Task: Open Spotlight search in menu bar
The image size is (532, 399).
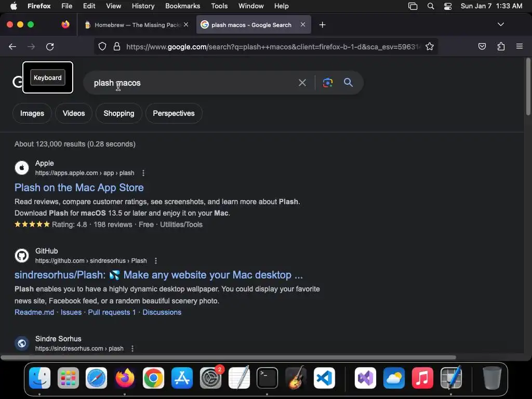Action: [x=431, y=6]
